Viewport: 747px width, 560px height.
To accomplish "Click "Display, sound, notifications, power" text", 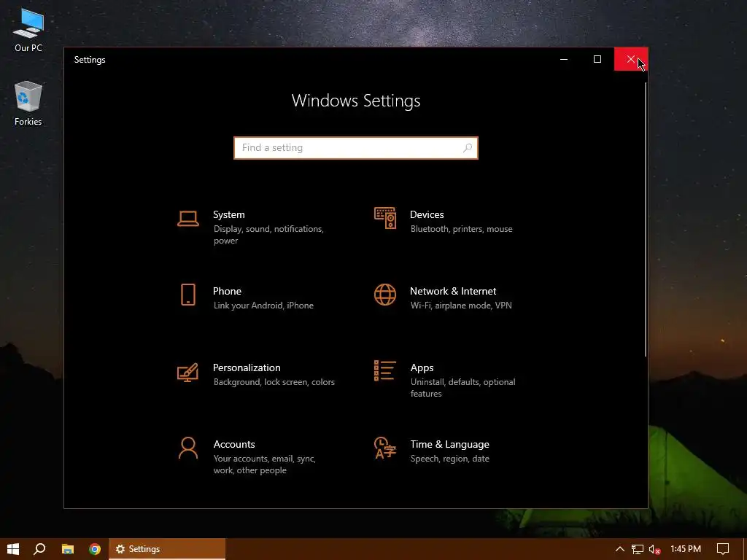I will [x=268, y=235].
